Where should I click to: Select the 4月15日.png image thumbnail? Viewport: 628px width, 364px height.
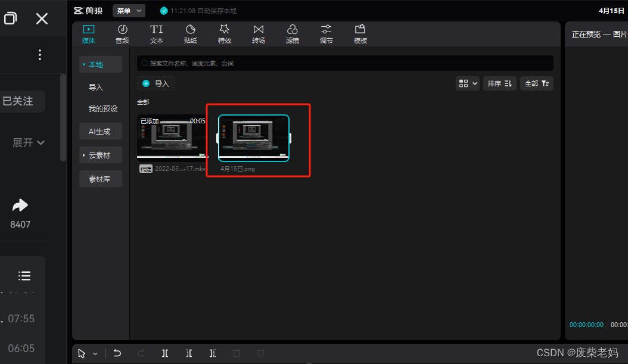[x=253, y=138]
